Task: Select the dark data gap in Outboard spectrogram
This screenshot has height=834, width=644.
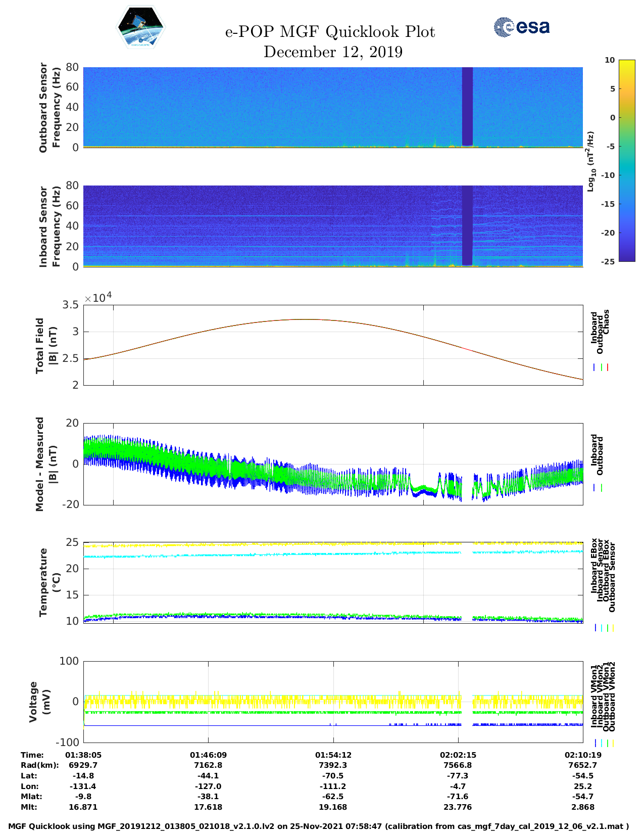Action: tap(467, 106)
